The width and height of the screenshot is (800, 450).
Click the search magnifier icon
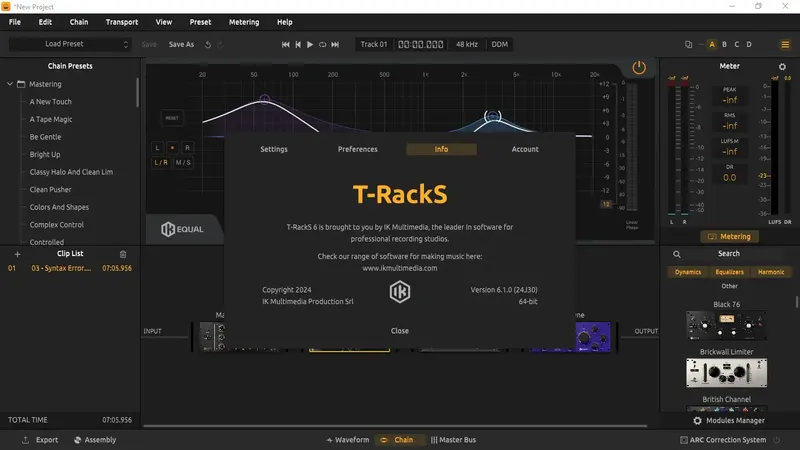tap(677, 254)
